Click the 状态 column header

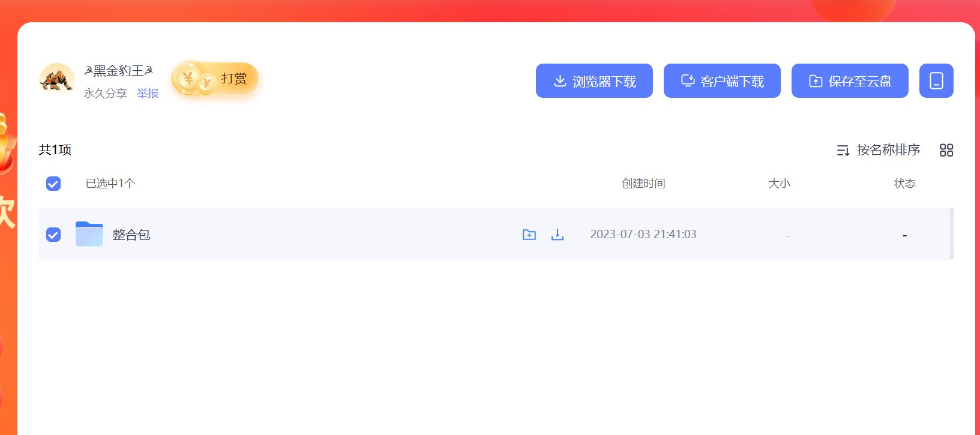(x=904, y=184)
